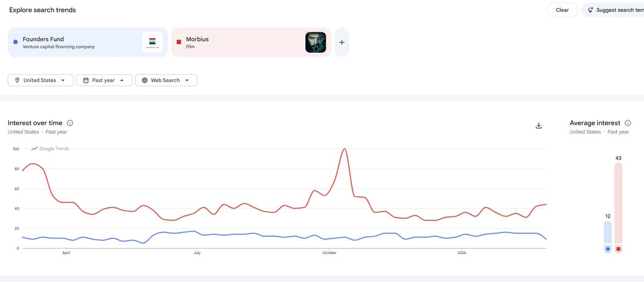Click the October peak of Morbius line
Viewport: 644px width, 282px height.
click(x=345, y=149)
